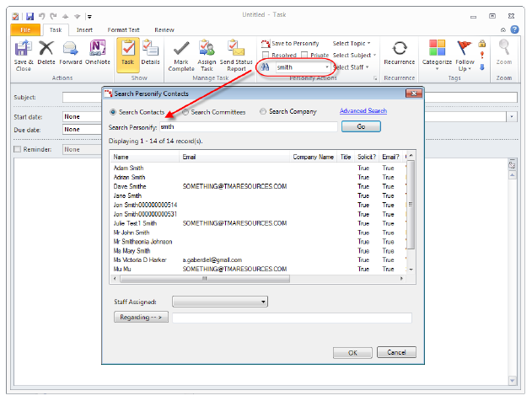Screen dimensions: 532x401
Task: Expand the Categorize color menu
Action: [x=437, y=54]
